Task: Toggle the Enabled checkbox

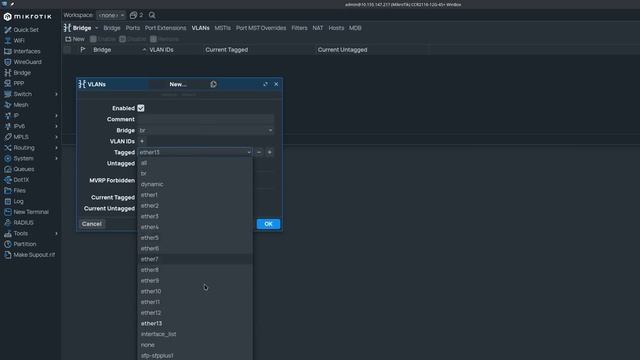Action: pyautogui.click(x=141, y=108)
